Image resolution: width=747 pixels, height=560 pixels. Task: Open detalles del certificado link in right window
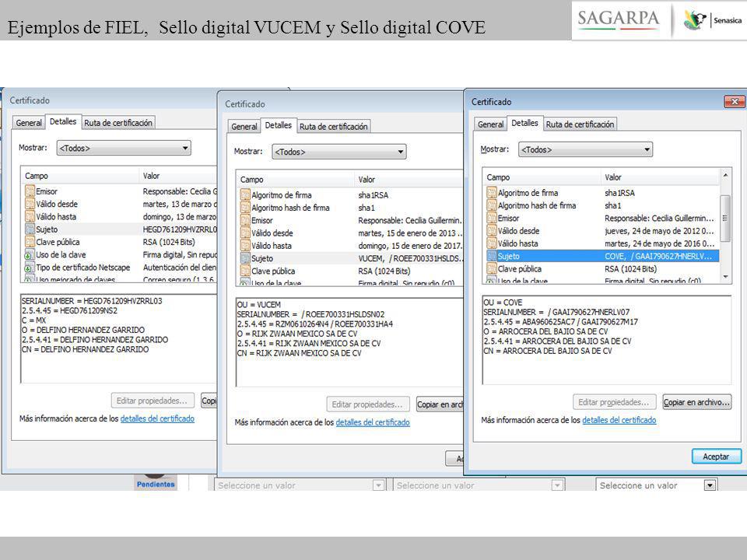(x=619, y=420)
